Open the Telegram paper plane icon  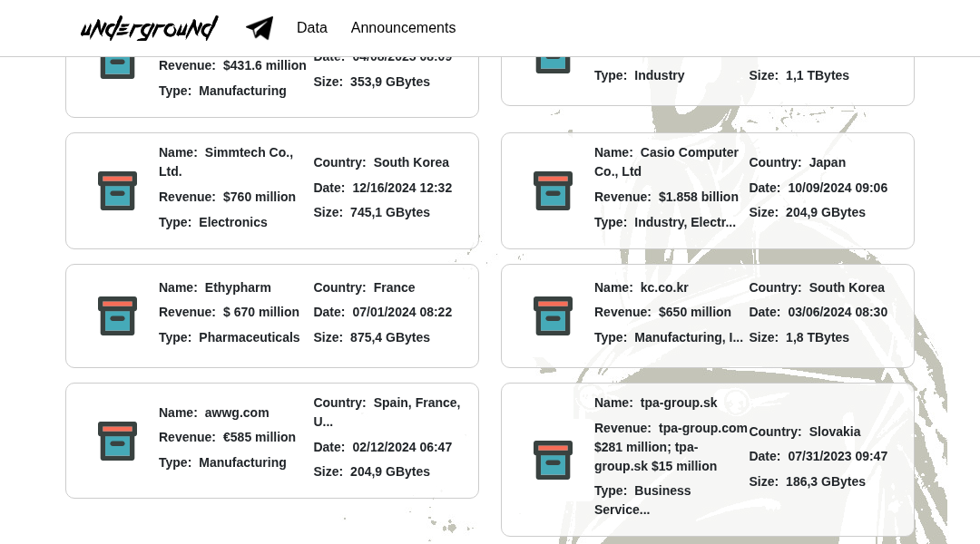(x=260, y=28)
